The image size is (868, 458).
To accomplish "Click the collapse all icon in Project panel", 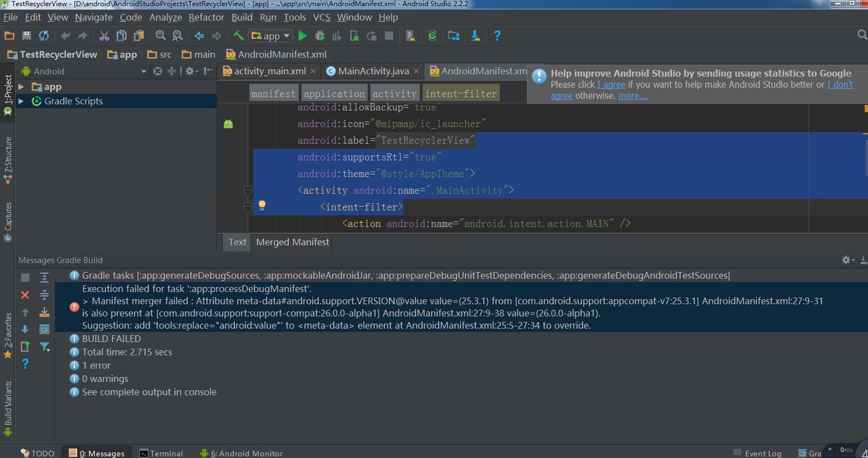I will (x=172, y=71).
